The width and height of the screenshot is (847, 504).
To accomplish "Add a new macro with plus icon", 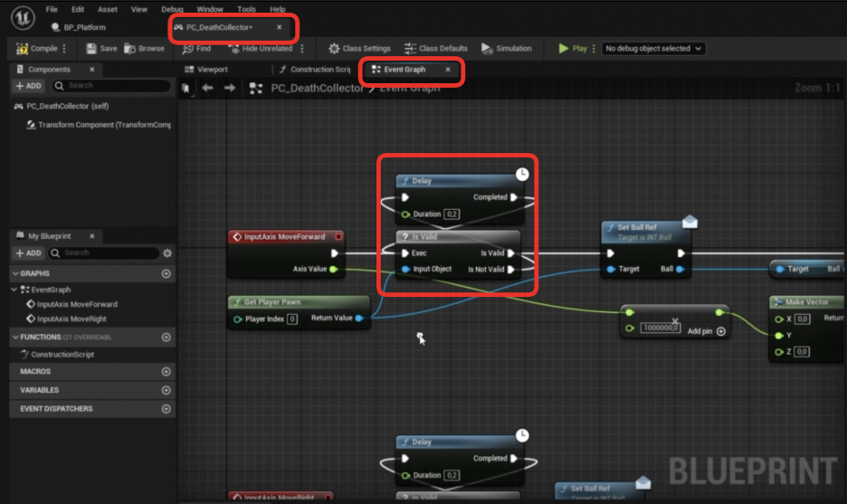I will point(166,372).
